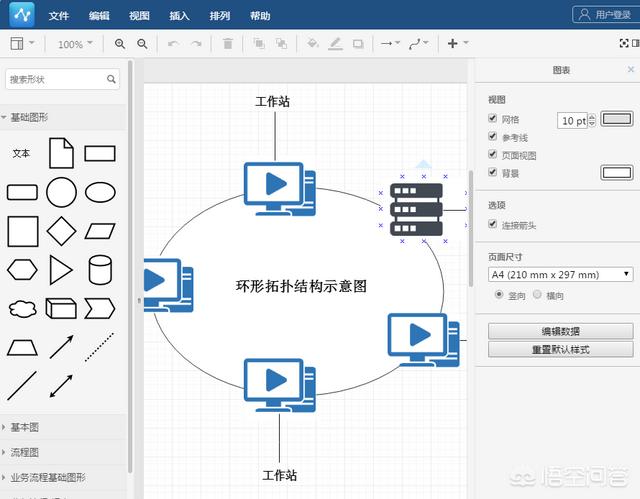The image size is (640, 499).
Task: Click the app logo icon
Action: [22, 14]
